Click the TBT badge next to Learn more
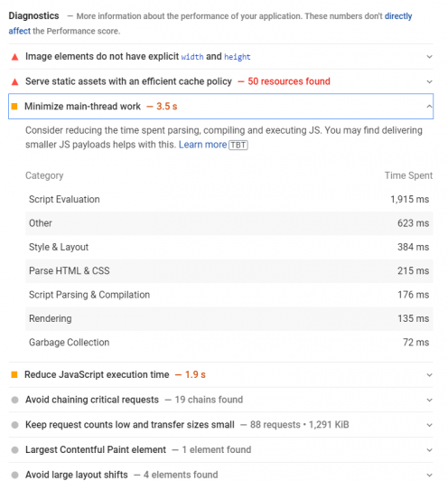The image size is (448, 481). coord(238,145)
